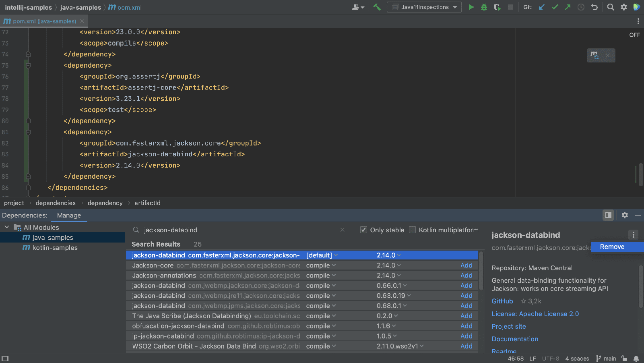644x363 pixels.
Task: Fold the dependency block at line 75
Action: click(28, 65)
